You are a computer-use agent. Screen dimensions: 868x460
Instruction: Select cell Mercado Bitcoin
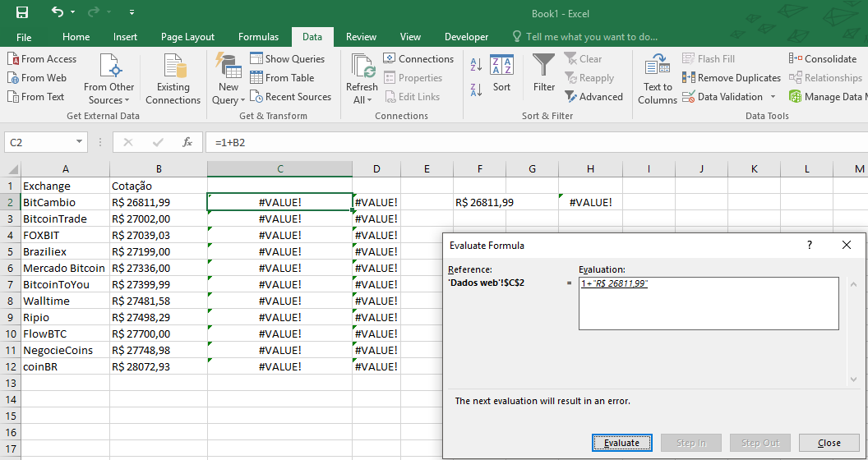coord(65,268)
